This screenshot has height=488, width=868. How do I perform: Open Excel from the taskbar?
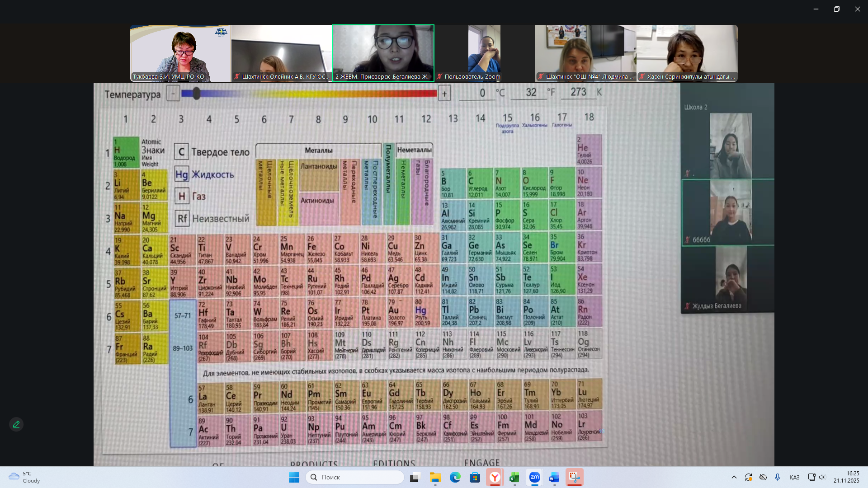514,477
